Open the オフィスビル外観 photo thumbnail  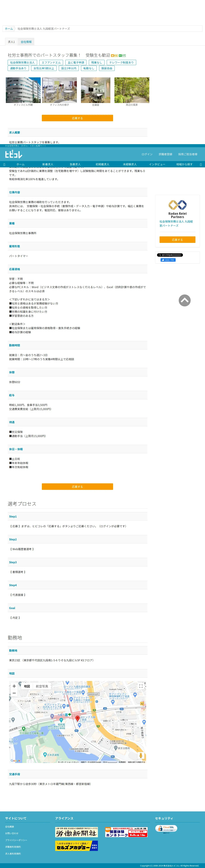[23, 90]
